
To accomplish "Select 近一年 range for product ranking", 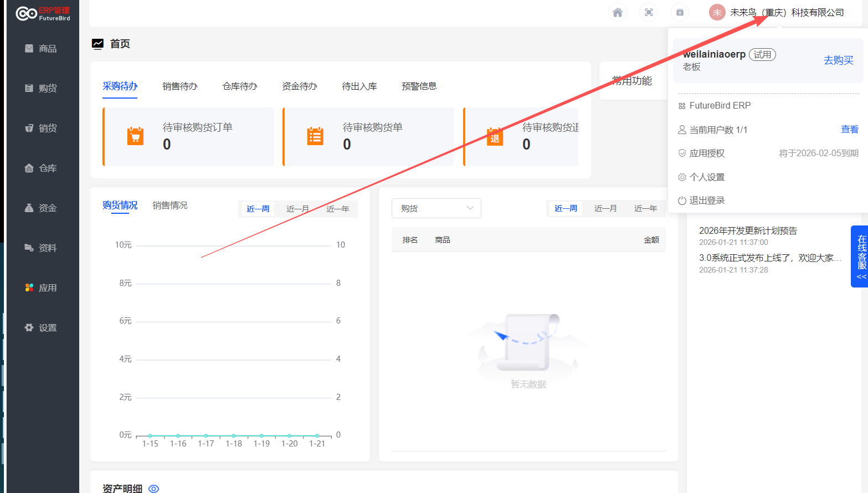I will [645, 208].
